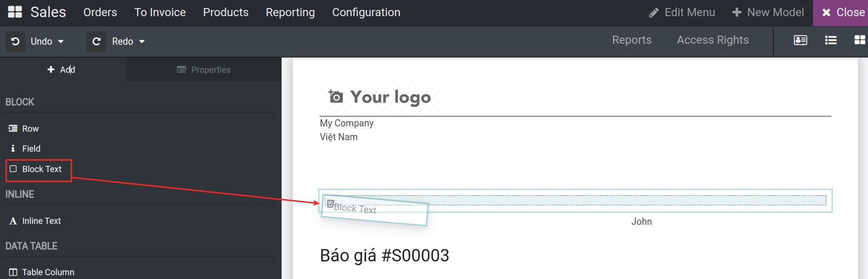The width and height of the screenshot is (868, 279).
Task: Open the Access Rights link
Action: 713,40
